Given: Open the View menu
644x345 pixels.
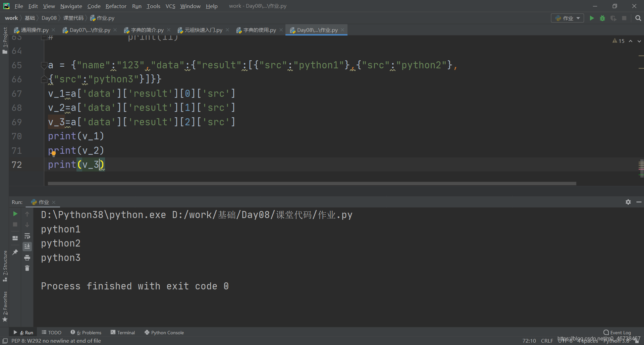Looking at the screenshot, I should [x=49, y=6].
